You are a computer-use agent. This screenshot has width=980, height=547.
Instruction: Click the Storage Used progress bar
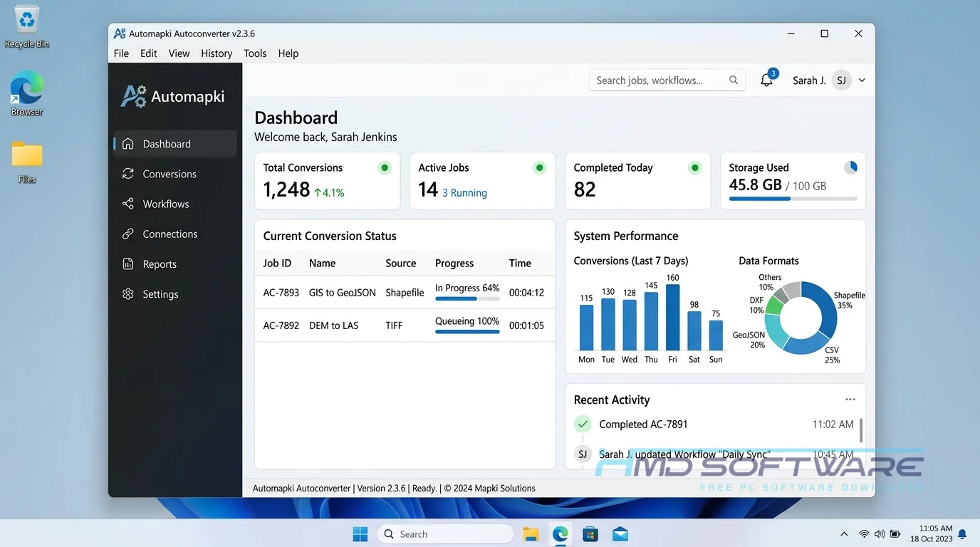[x=793, y=199]
